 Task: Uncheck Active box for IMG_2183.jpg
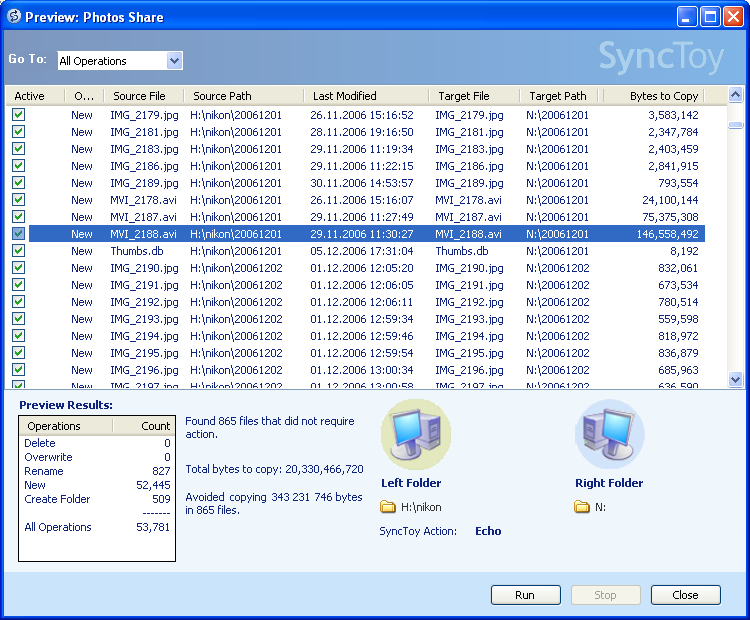[x=18, y=149]
